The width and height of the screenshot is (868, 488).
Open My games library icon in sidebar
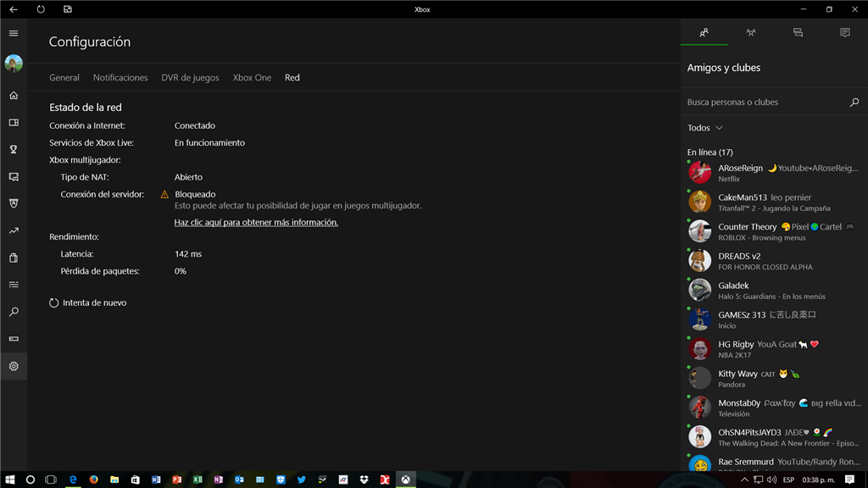[x=14, y=122]
